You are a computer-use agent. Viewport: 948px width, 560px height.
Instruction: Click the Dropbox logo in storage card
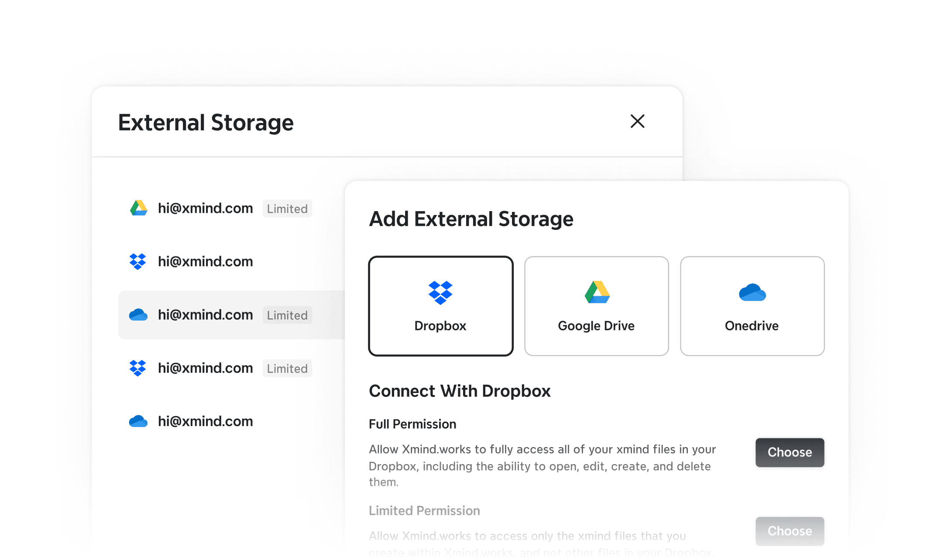click(440, 293)
